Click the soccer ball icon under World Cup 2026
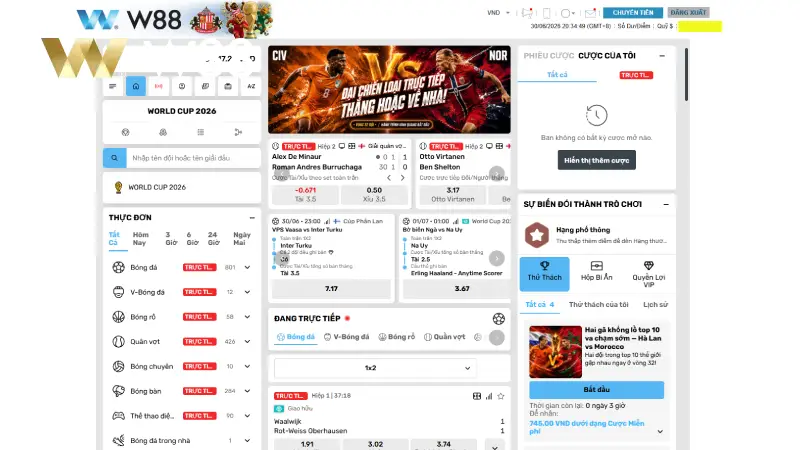The width and height of the screenshot is (800, 450). pyautogui.click(x=126, y=132)
